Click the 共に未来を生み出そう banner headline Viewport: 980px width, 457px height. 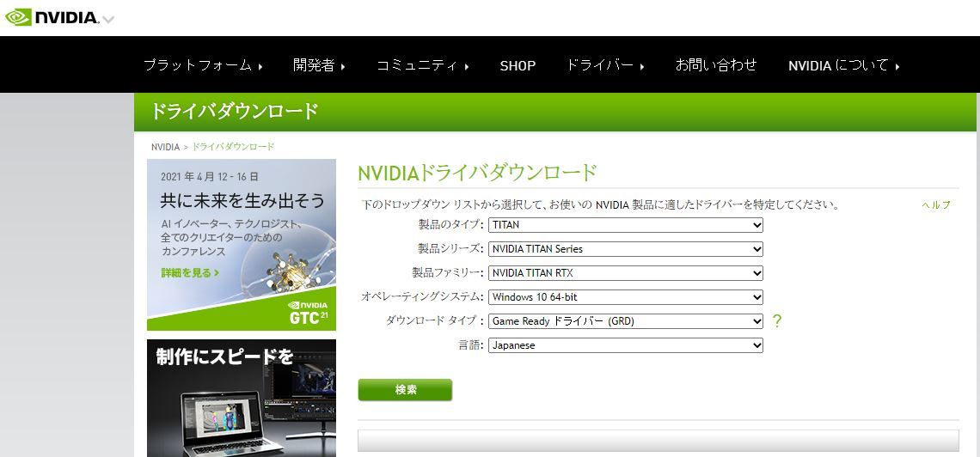[x=242, y=200]
